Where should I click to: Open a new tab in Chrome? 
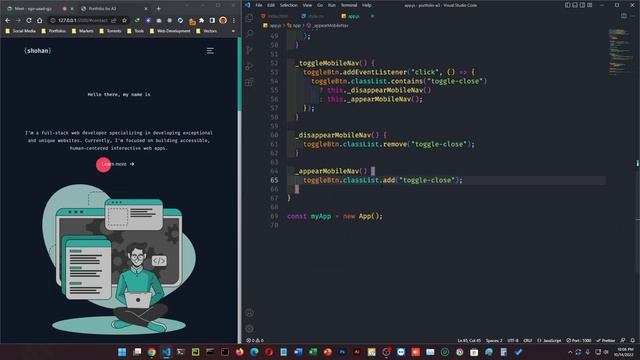coord(158,8)
